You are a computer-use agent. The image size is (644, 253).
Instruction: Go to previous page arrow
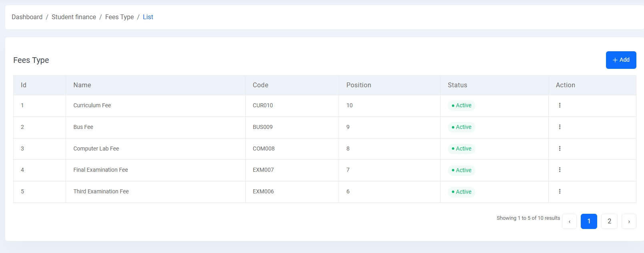pyautogui.click(x=569, y=221)
